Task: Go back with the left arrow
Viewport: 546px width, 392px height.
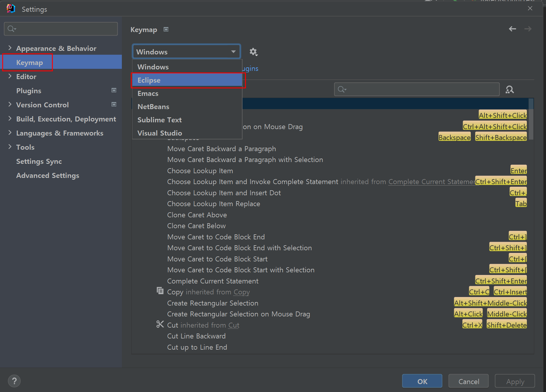Action: click(512, 29)
